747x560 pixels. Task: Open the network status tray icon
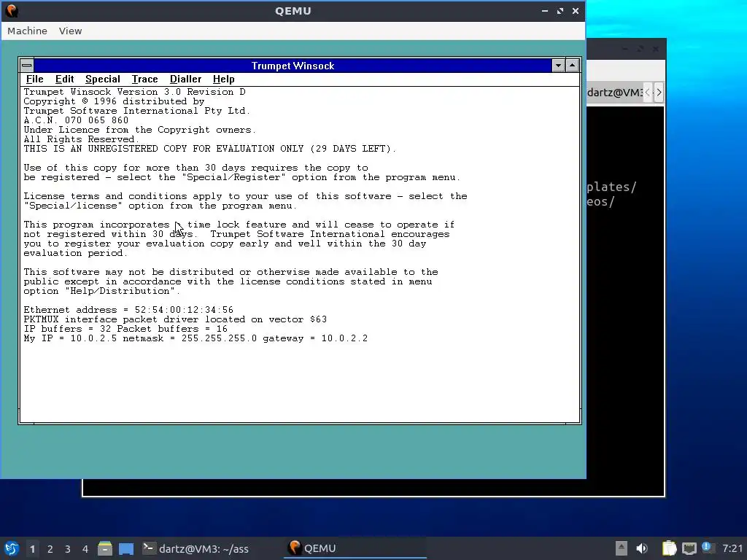pos(689,548)
